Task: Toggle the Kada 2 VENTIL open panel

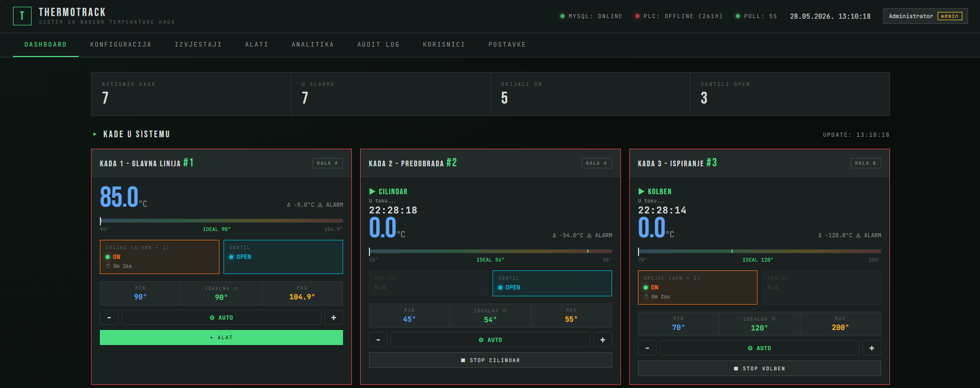Action: tap(552, 283)
